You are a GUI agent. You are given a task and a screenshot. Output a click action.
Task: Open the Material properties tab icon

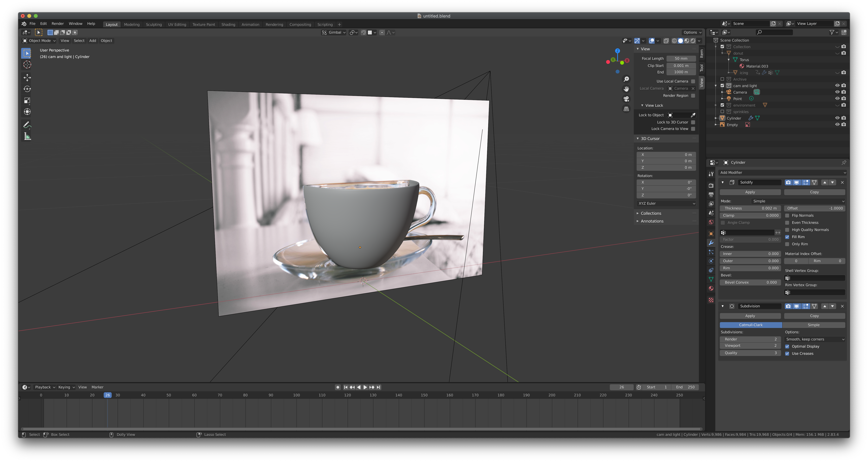point(711,289)
